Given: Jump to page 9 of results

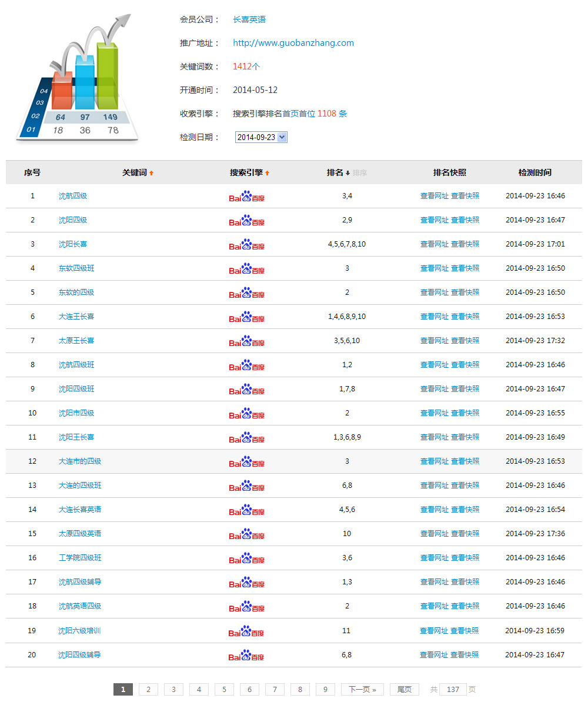Looking at the screenshot, I should coord(325,690).
